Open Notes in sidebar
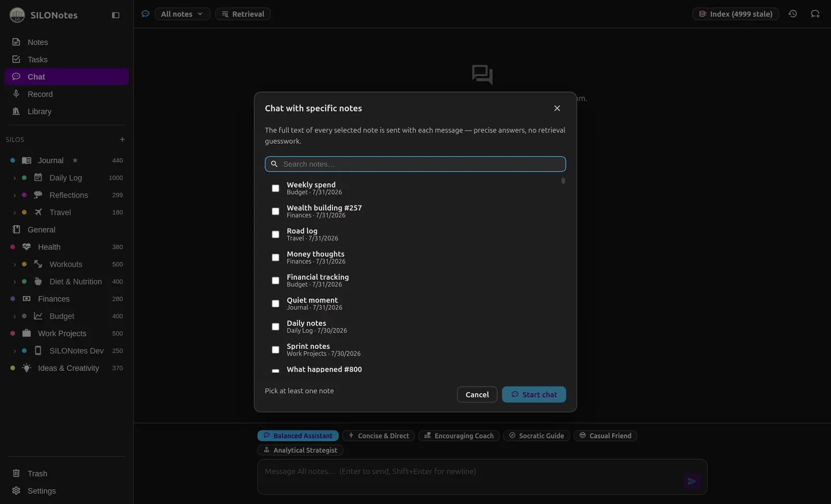Viewport: 831px width, 504px height. point(66,42)
